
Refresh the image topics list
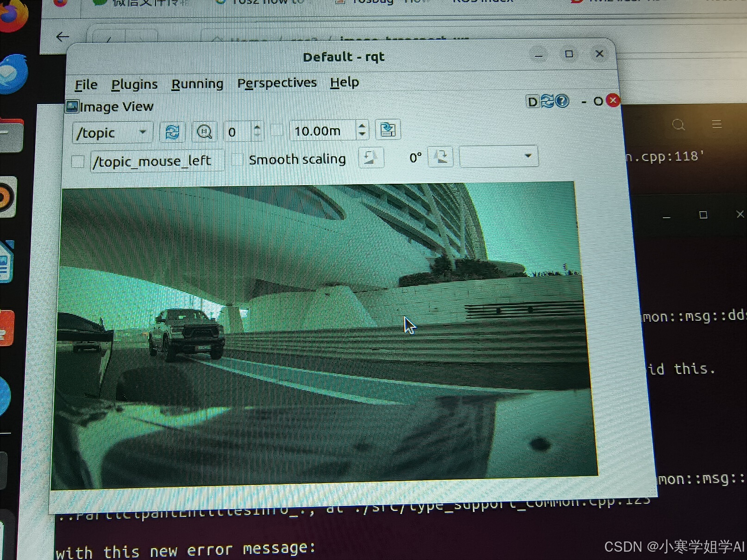[x=172, y=132]
